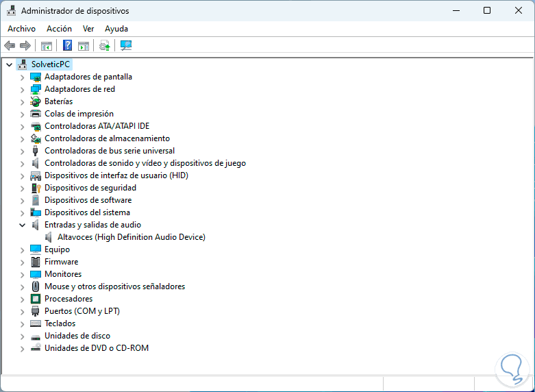Select Dispositivos del sistema label
This screenshot has width=535, height=392.
tap(88, 212)
